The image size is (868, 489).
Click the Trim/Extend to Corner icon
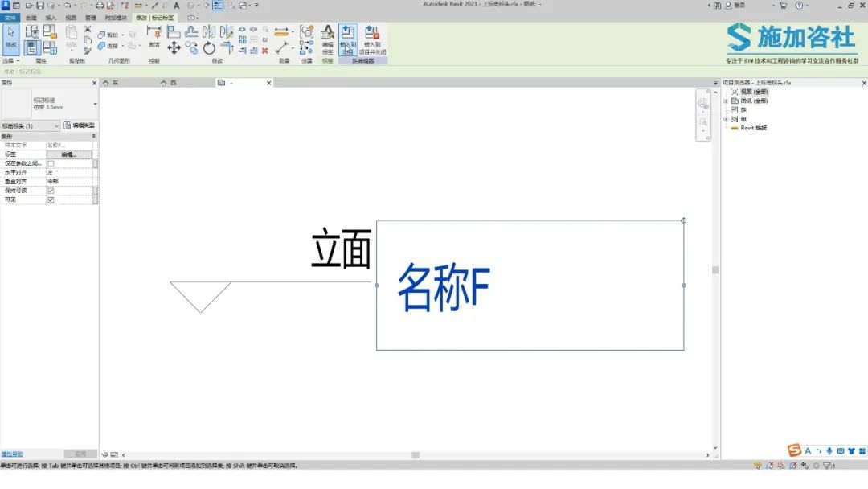tap(227, 49)
